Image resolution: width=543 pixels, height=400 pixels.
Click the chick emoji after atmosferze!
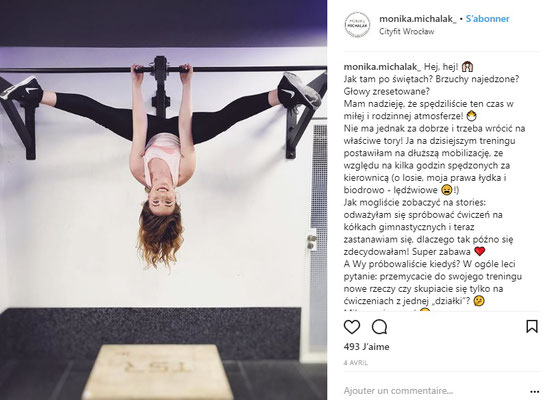click(472, 116)
